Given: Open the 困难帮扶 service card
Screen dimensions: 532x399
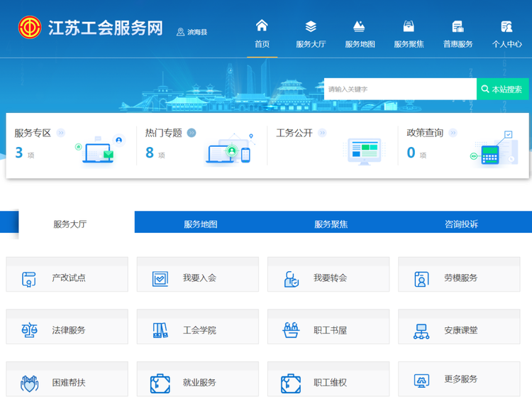Looking at the screenshot, I should point(67,379).
